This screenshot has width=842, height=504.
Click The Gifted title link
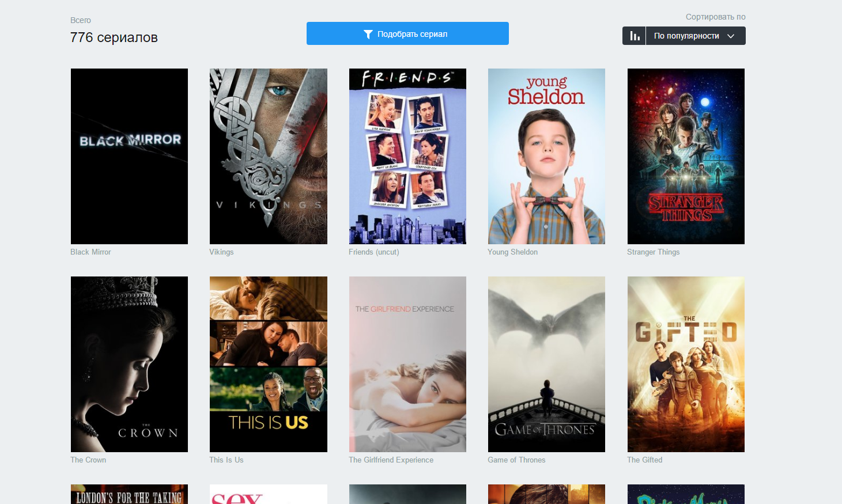click(644, 460)
